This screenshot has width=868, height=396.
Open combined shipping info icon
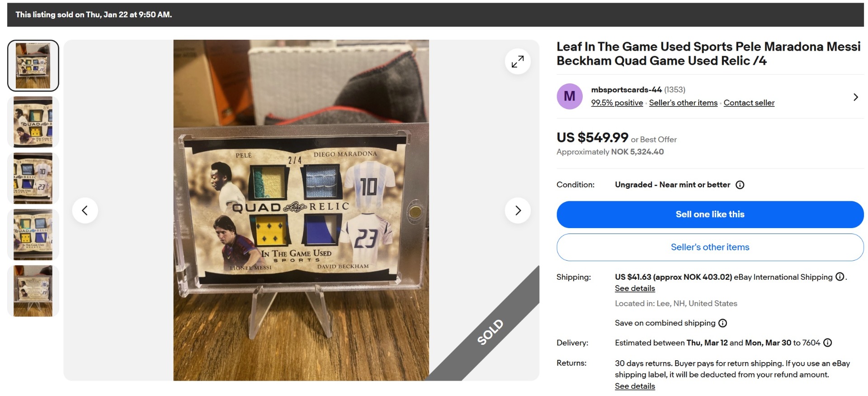pos(723,323)
